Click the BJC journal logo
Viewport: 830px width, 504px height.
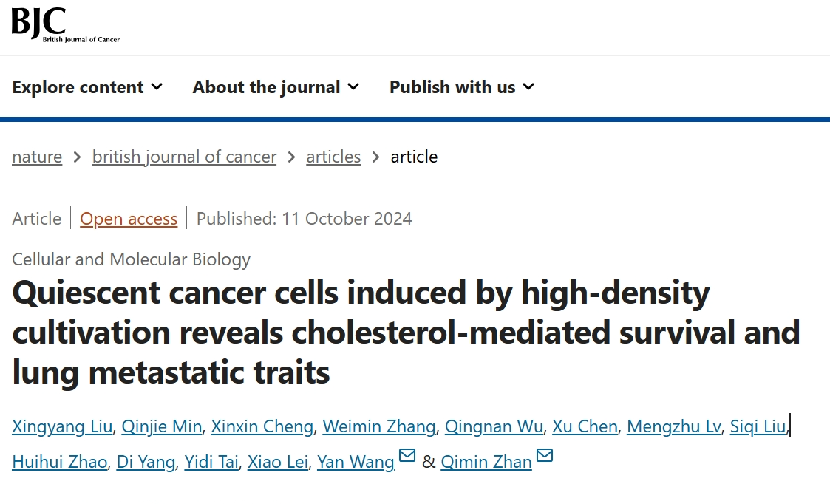(65, 24)
